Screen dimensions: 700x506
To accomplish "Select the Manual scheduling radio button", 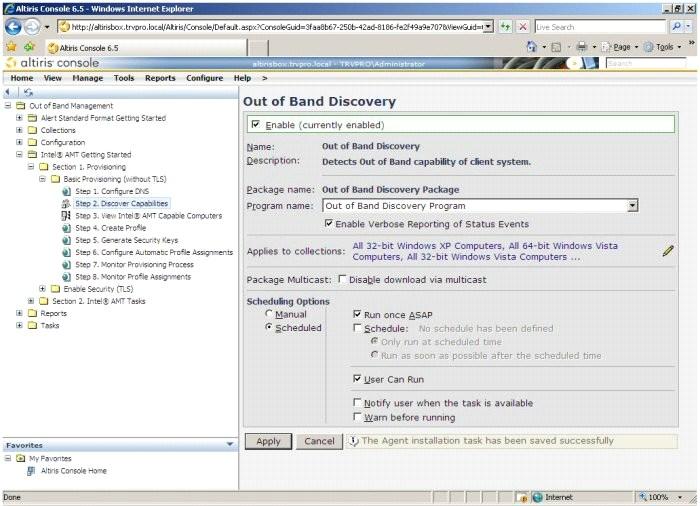I will tap(269, 314).
